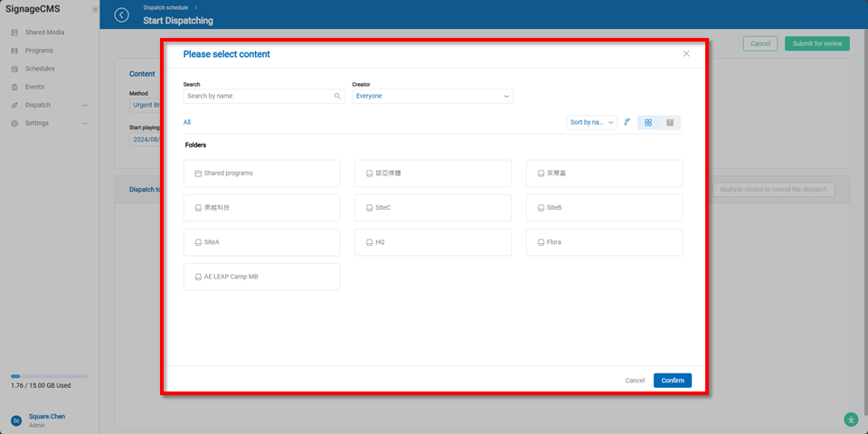868x434 pixels.
Task: Click Cancel in the dialog footer
Action: (635, 381)
